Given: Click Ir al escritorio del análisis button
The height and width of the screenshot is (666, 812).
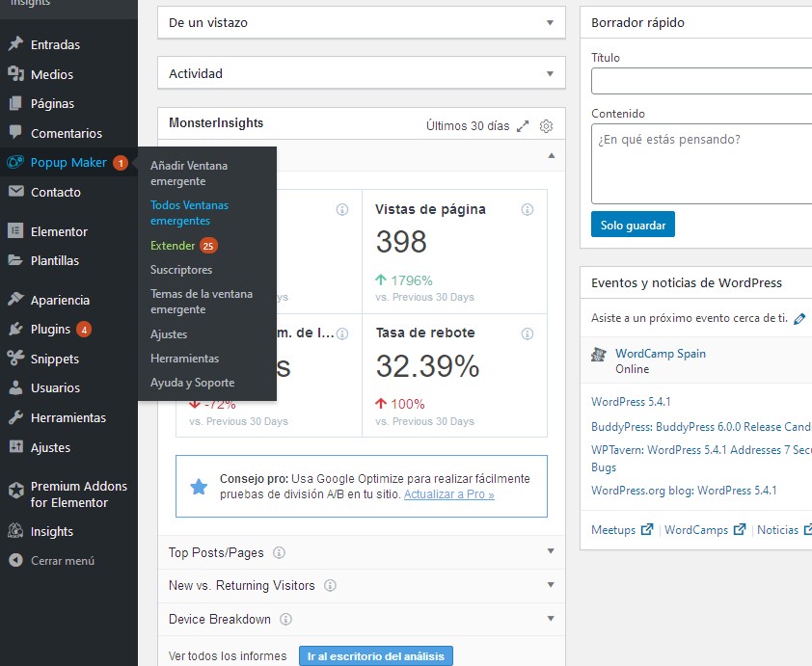Looking at the screenshot, I should click(376, 656).
